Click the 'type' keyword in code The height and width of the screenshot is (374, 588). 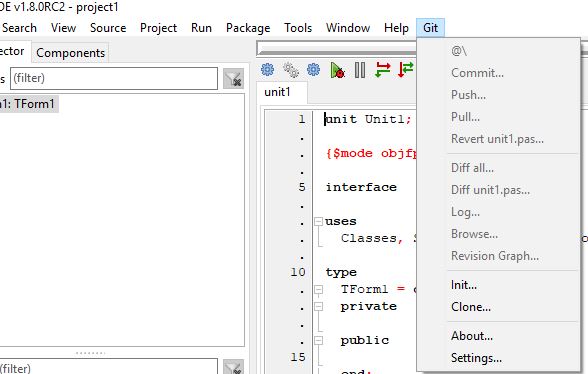coord(341,272)
